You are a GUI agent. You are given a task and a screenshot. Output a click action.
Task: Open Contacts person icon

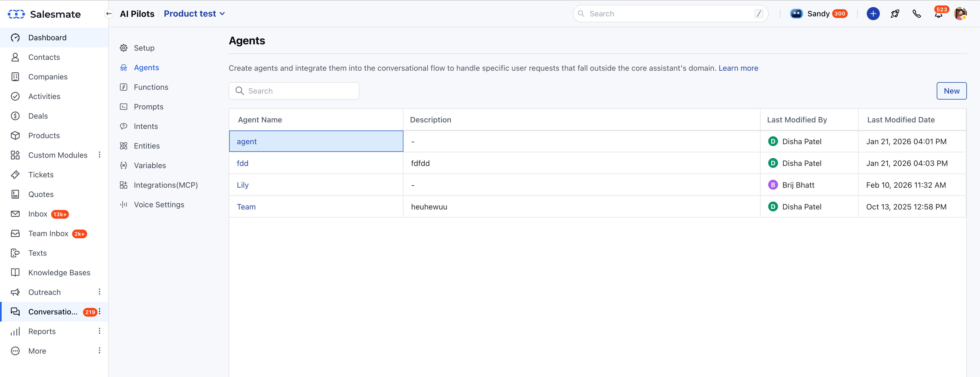click(x=15, y=57)
